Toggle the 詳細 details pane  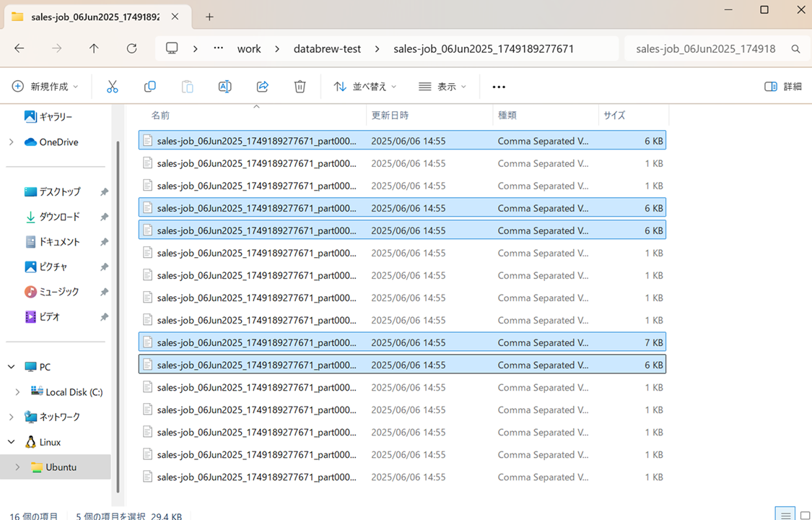(x=782, y=87)
